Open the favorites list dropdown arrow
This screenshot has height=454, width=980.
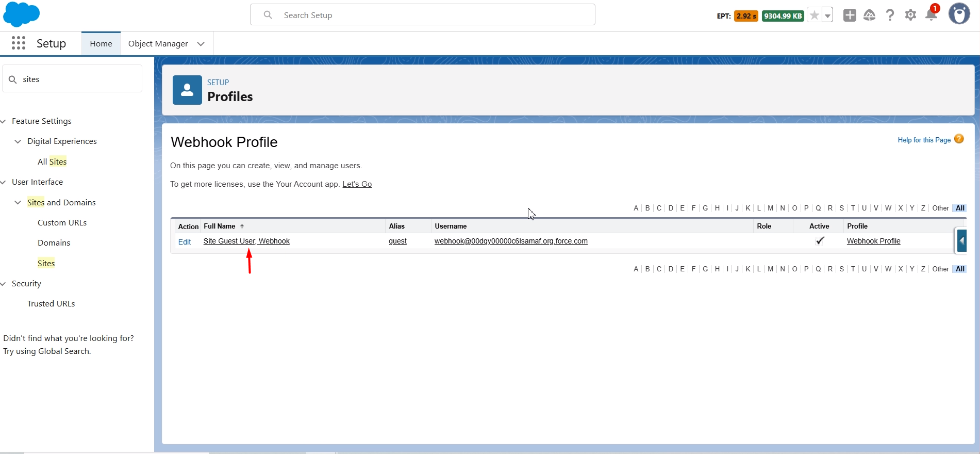click(x=827, y=15)
